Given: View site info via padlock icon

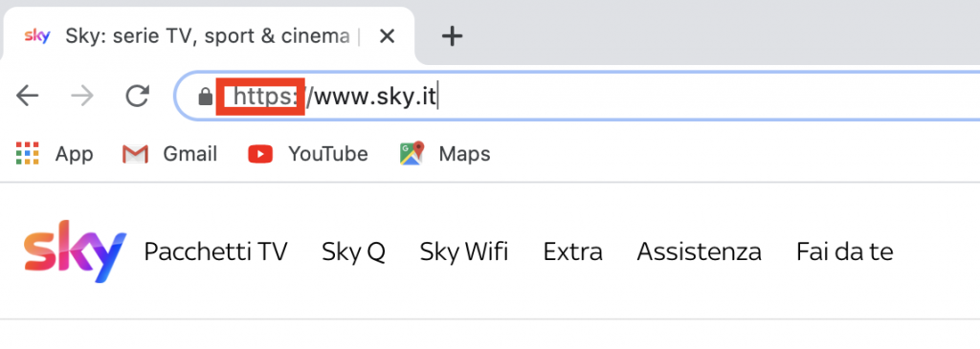Looking at the screenshot, I should (x=205, y=97).
